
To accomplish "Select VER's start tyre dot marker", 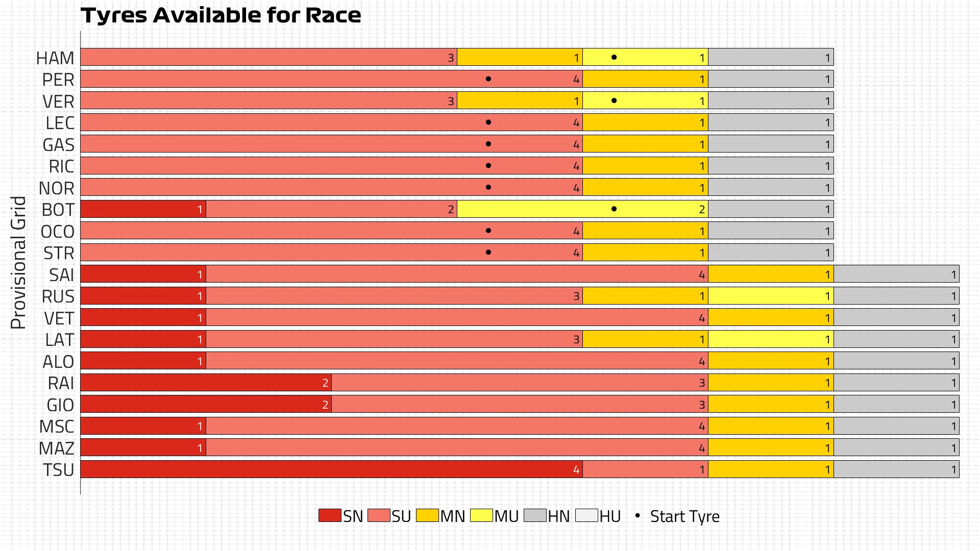I will (614, 101).
